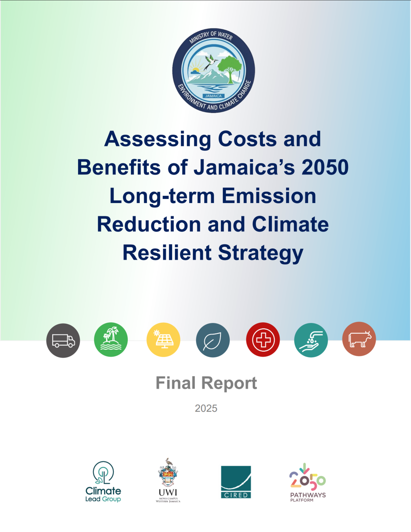
Task: Select the "Benefits of Jamaica's 2050" title line
Action: (x=213, y=167)
